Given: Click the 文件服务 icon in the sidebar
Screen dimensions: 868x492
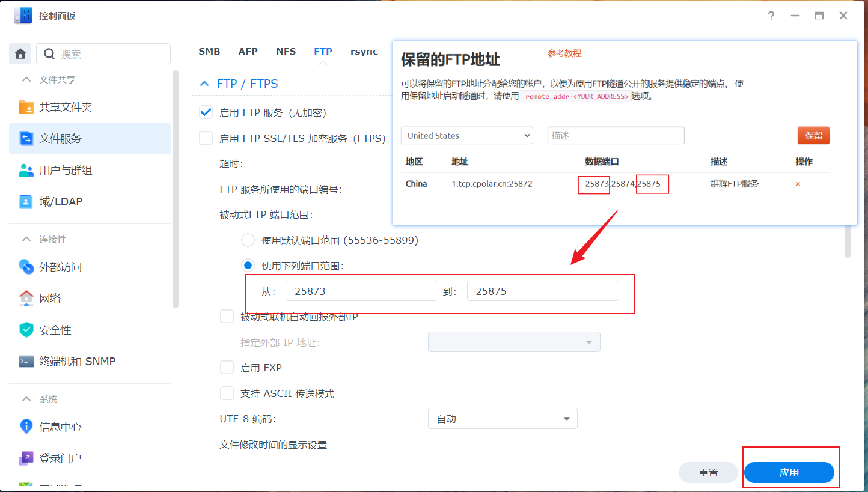Looking at the screenshot, I should coord(26,139).
